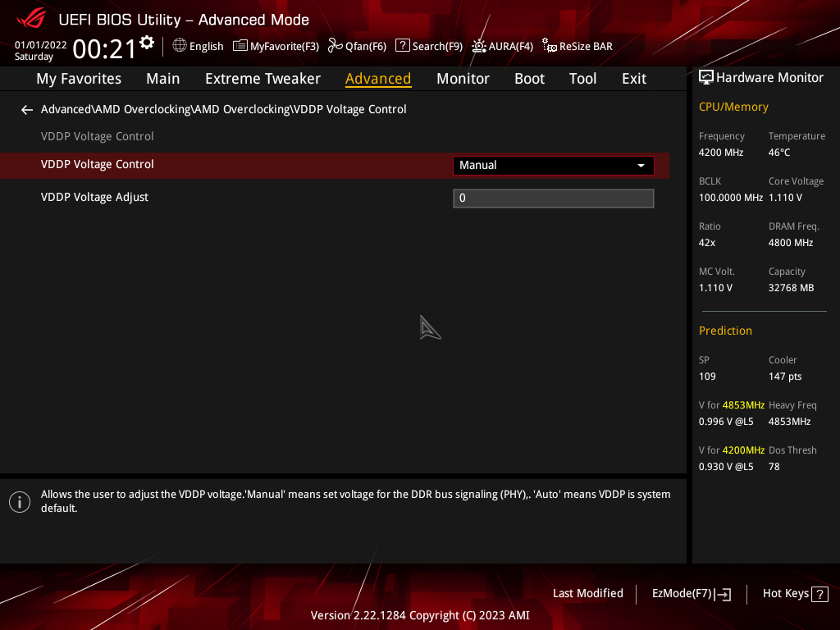The image size is (840, 630).
Task: Click the 0.930 V @L5 prediction value
Action: coord(726,467)
